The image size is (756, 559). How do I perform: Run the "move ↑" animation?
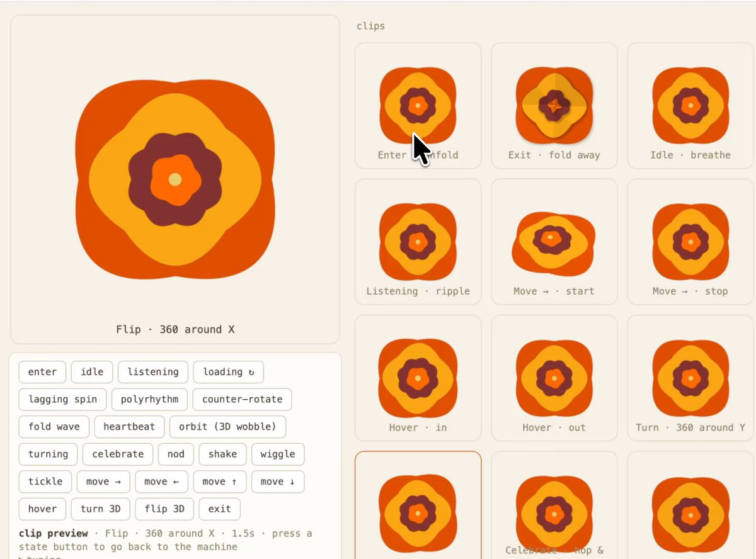click(220, 482)
